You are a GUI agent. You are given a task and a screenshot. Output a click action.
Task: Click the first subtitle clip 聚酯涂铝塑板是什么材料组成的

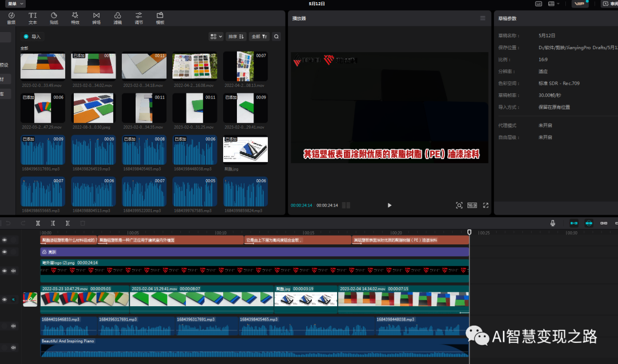click(69, 240)
